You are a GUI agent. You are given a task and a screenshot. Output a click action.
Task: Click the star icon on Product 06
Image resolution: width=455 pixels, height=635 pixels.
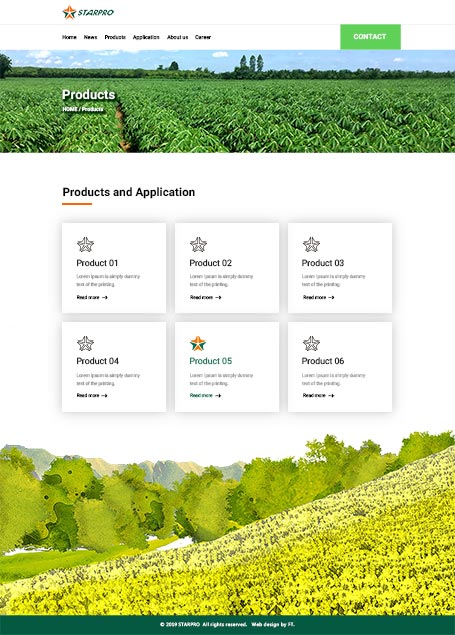point(311,343)
